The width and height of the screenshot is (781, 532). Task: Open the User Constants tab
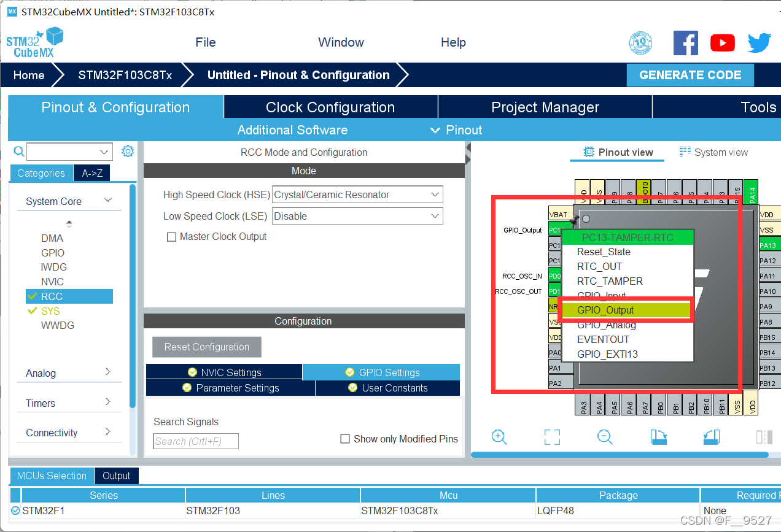coord(387,388)
